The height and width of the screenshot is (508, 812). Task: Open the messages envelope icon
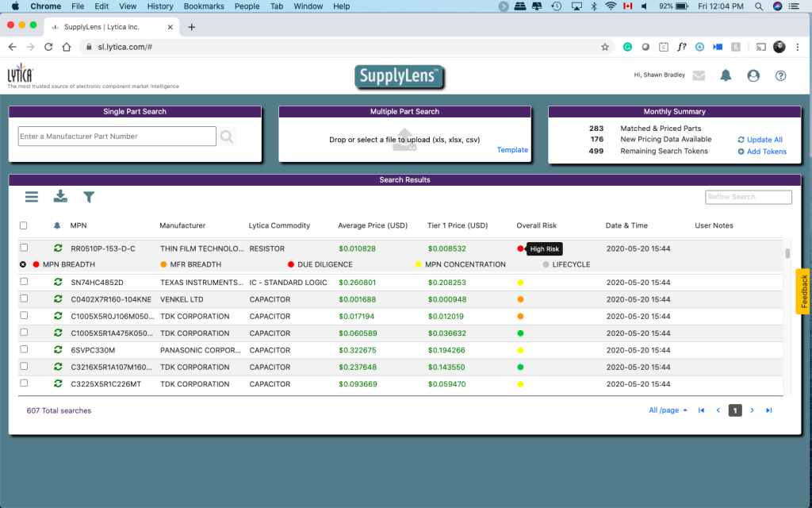point(699,75)
